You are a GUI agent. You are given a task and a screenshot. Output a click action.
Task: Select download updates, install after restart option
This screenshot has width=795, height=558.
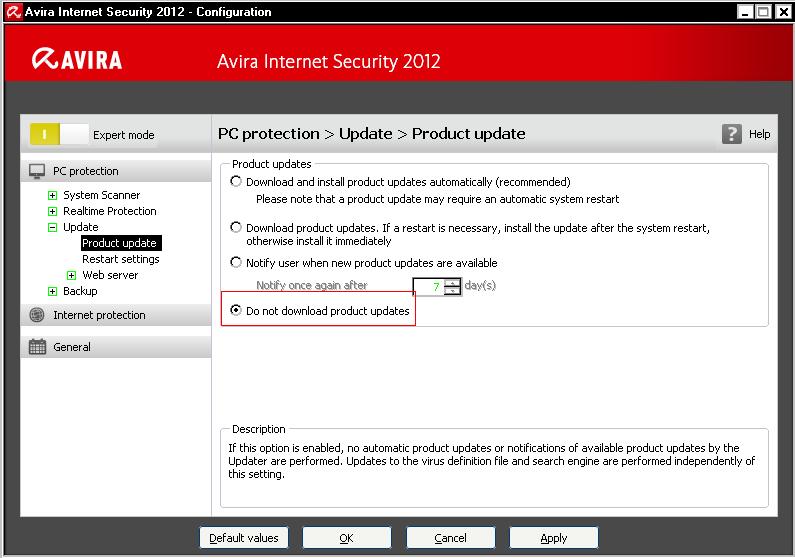(236, 227)
